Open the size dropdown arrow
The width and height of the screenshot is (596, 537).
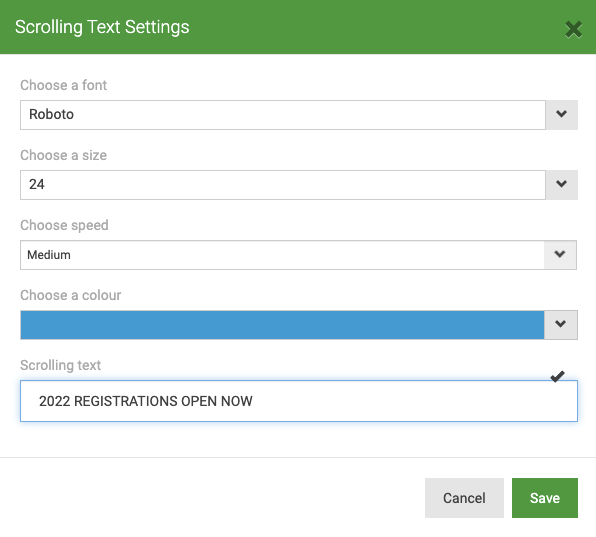point(561,185)
